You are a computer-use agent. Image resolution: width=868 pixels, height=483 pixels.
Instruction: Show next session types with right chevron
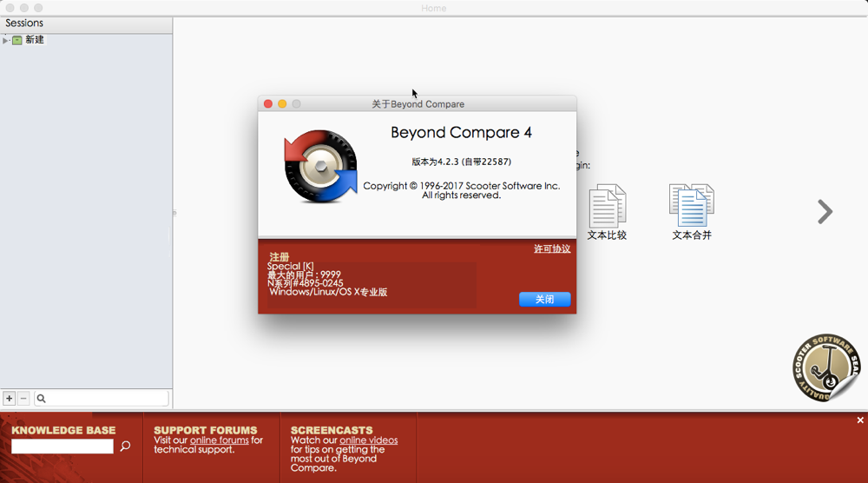pos(825,212)
